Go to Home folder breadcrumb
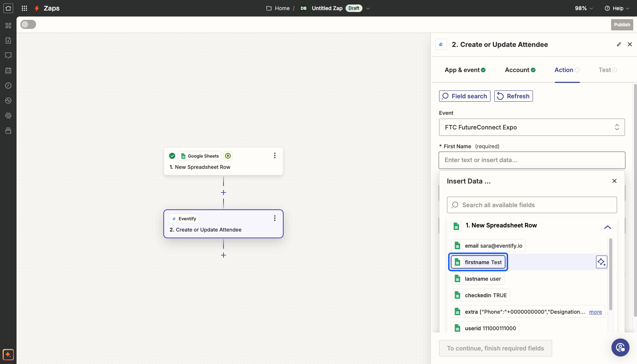The height and width of the screenshot is (364, 637). pyautogui.click(x=278, y=8)
